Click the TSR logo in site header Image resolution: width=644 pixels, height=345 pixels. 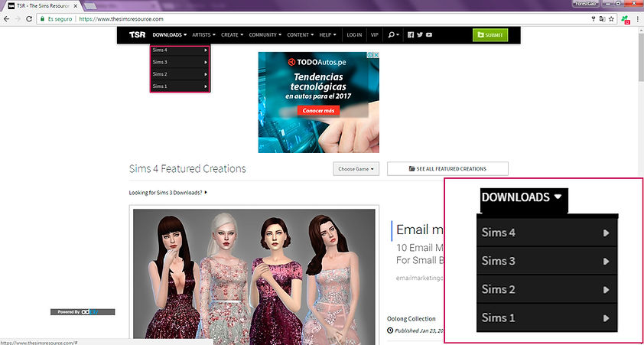tap(137, 35)
